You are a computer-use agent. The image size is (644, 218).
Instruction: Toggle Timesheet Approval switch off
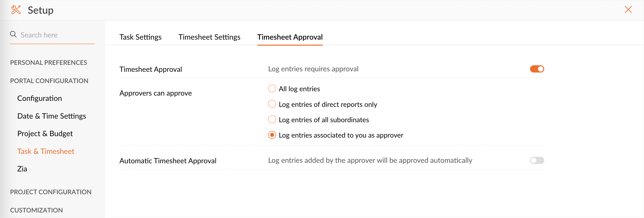pos(537,69)
